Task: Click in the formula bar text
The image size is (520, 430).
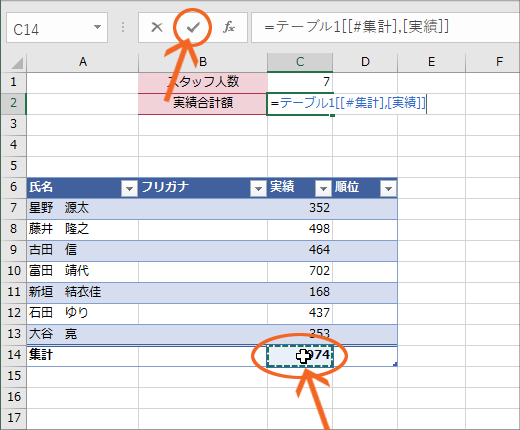Action: pos(357,27)
